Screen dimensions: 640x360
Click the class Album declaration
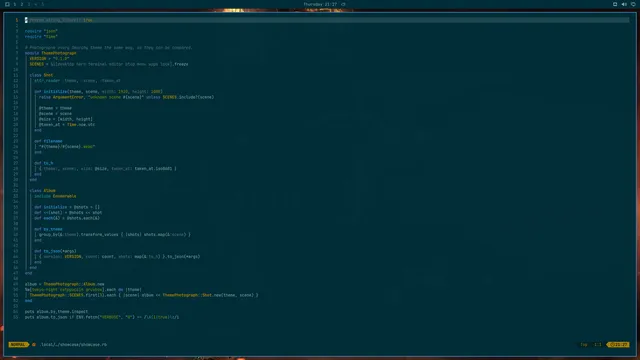click(x=42, y=191)
